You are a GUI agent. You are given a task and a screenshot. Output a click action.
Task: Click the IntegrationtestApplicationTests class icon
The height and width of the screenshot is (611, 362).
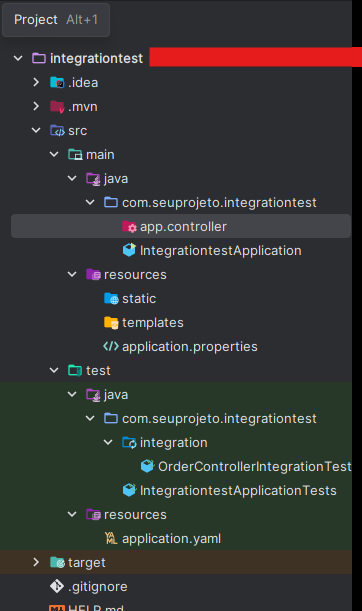tap(129, 491)
